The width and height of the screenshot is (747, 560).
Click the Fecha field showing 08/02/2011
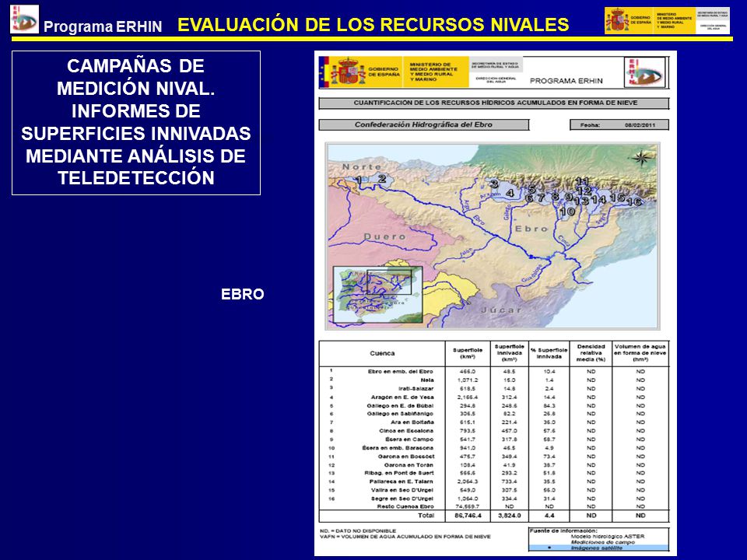[619, 125]
